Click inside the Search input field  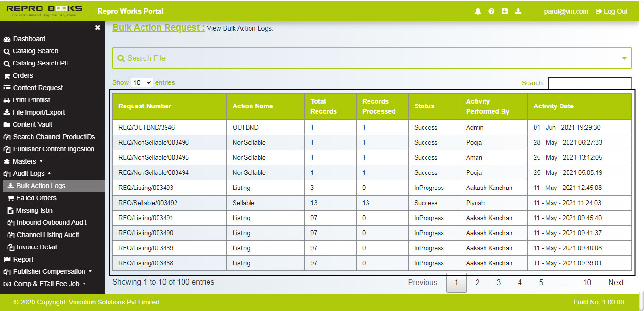point(589,82)
